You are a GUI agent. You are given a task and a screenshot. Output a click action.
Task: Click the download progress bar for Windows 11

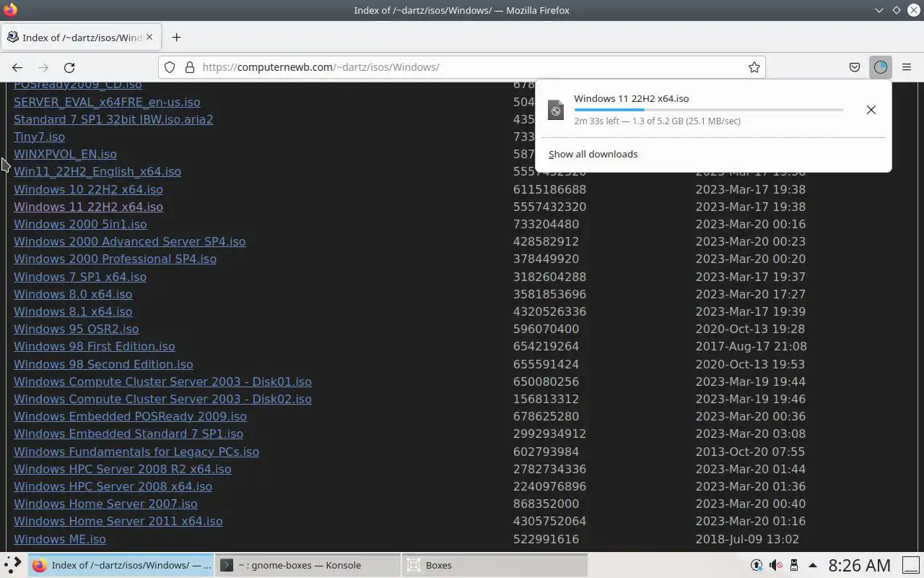point(708,110)
